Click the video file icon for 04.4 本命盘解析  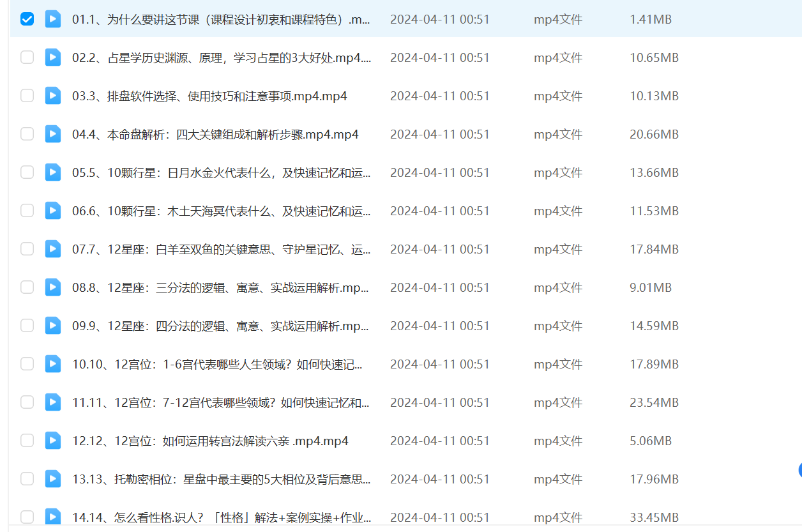[53, 134]
